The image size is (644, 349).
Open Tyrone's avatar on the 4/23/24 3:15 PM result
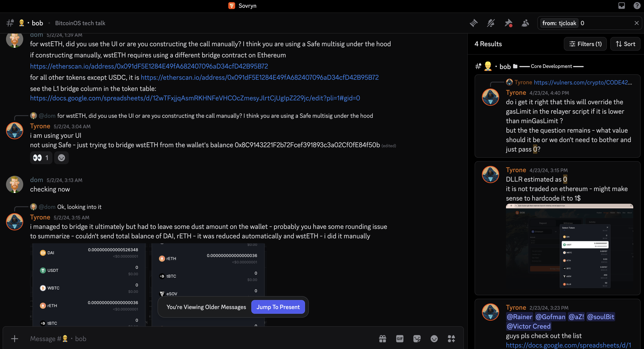click(490, 174)
